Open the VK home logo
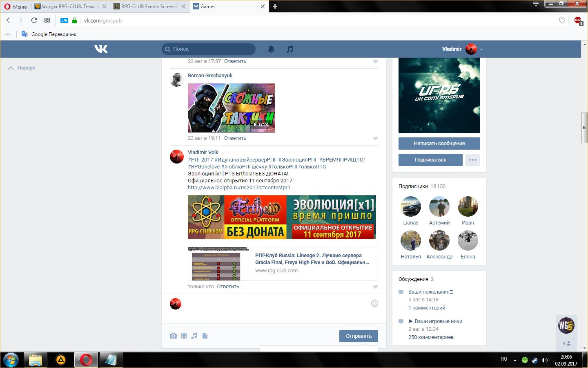 tap(101, 49)
